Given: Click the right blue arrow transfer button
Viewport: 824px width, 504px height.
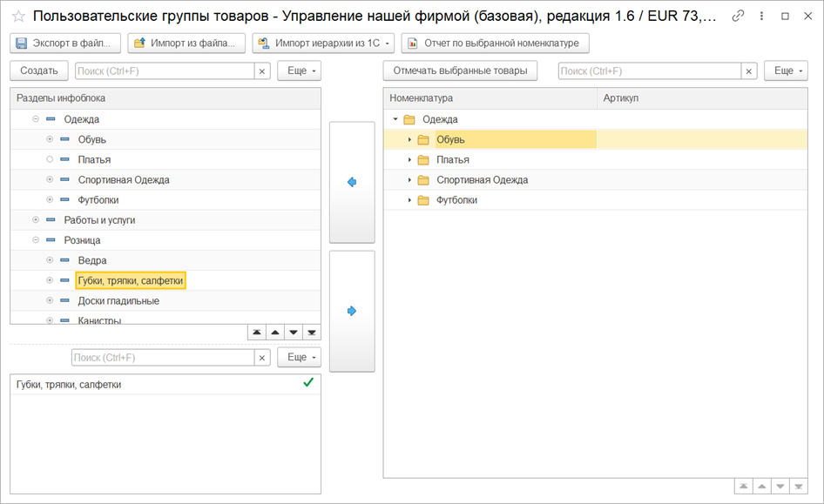Looking at the screenshot, I should tap(352, 311).
